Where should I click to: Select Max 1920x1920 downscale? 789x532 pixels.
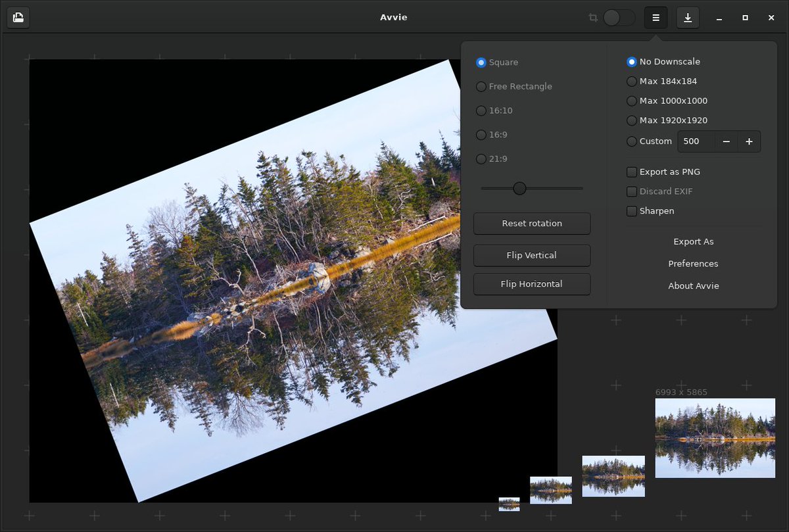coord(667,121)
